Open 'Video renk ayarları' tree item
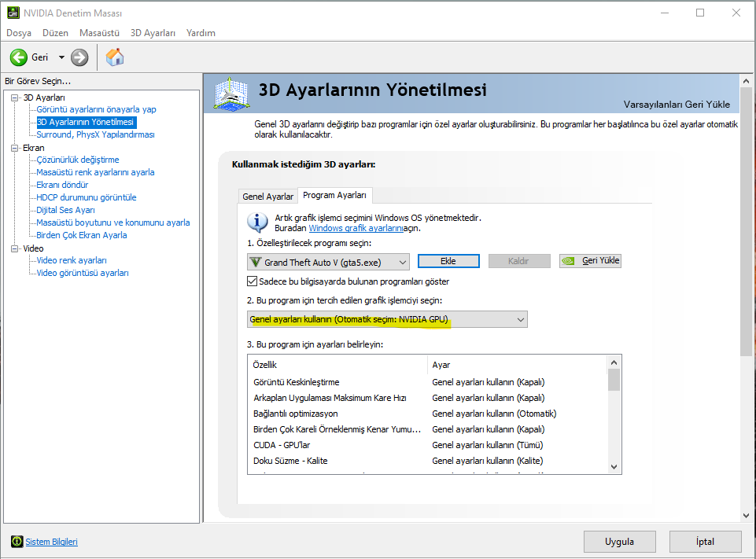This screenshot has width=756, height=559. pos(72,260)
